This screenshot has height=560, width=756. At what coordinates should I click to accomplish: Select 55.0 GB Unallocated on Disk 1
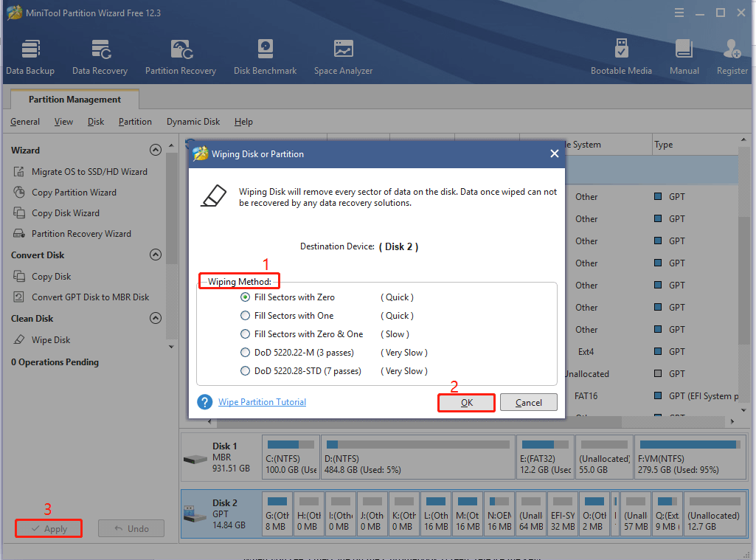pos(604,457)
